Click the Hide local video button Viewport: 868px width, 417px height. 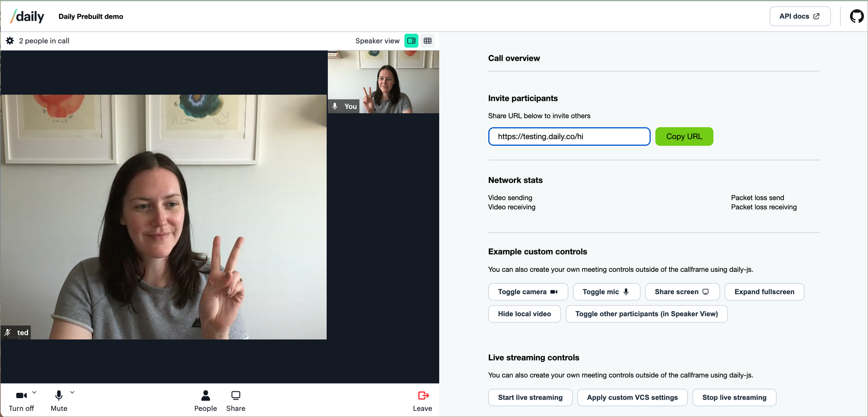[x=524, y=314]
